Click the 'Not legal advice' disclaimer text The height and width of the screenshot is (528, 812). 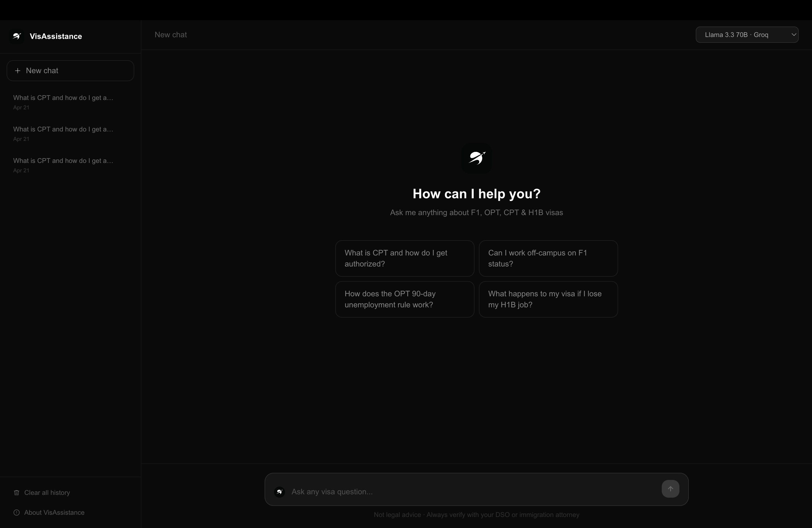[x=477, y=515]
